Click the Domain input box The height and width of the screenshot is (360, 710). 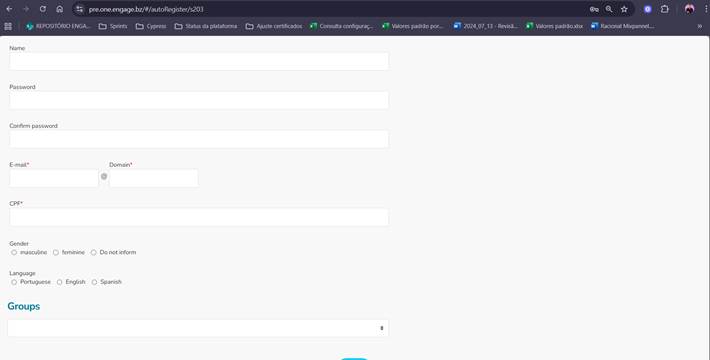coord(154,178)
